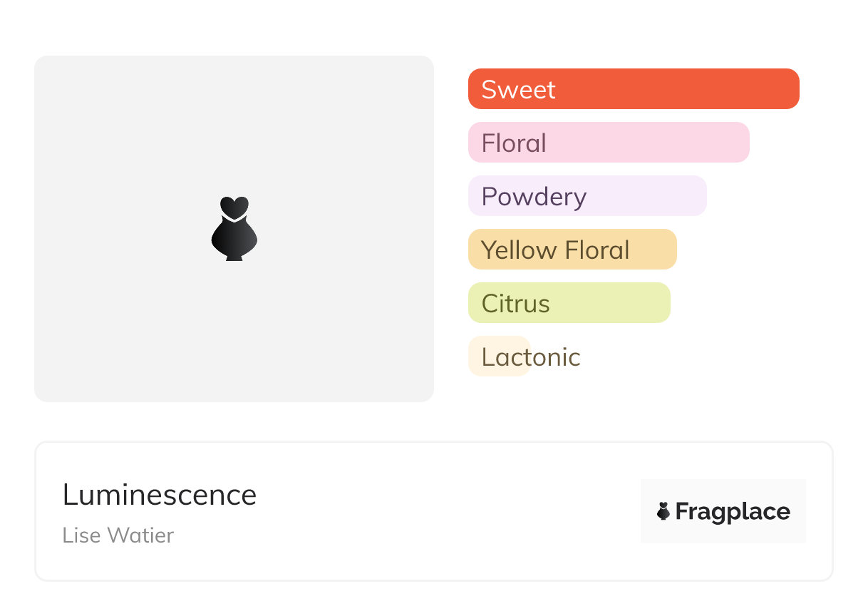Click the orange Sweet accord bar
The height and width of the screenshot is (616, 868).
point(677,89)
